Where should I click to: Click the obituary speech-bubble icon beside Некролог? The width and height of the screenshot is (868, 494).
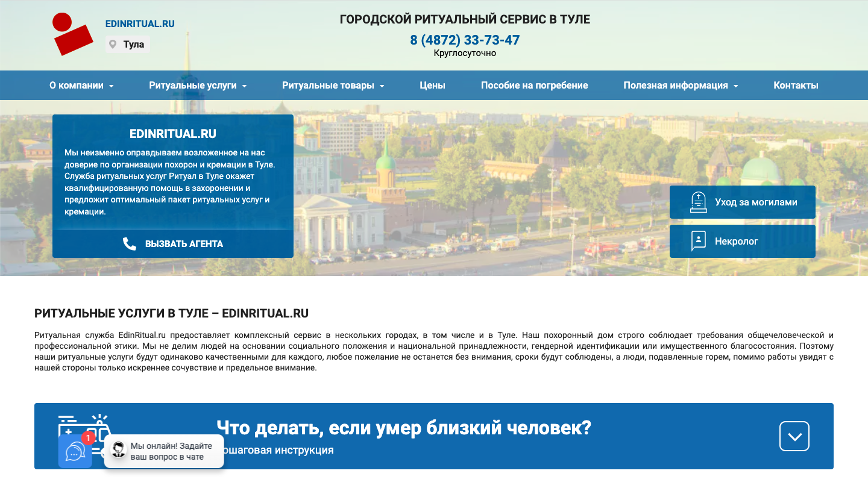click(x=699, y=241)
